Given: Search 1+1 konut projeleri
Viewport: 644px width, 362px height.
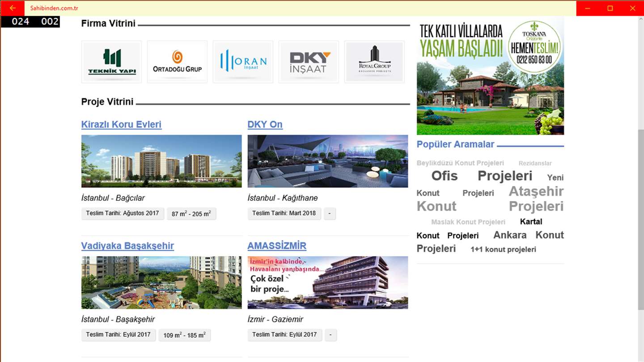Looking at the screenshot, I should click(503, 249).
